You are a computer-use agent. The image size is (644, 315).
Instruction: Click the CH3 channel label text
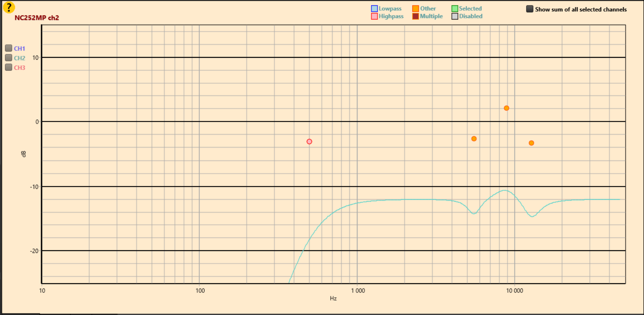click(20, 68)
